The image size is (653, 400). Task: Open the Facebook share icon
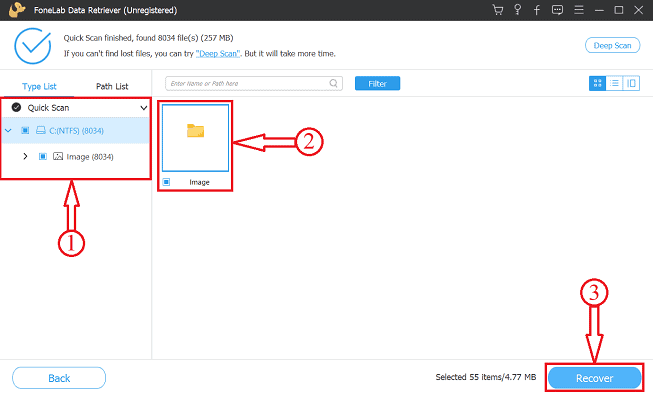click(x=537, y=10)
